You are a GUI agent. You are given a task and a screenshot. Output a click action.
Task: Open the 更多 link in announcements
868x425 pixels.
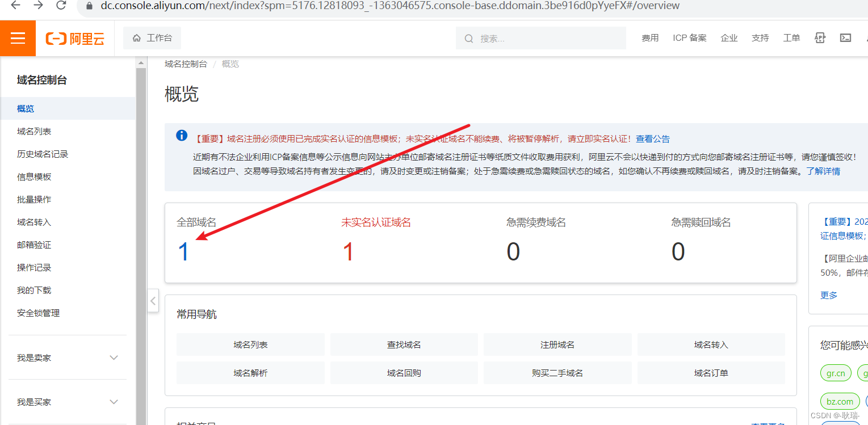829,295
